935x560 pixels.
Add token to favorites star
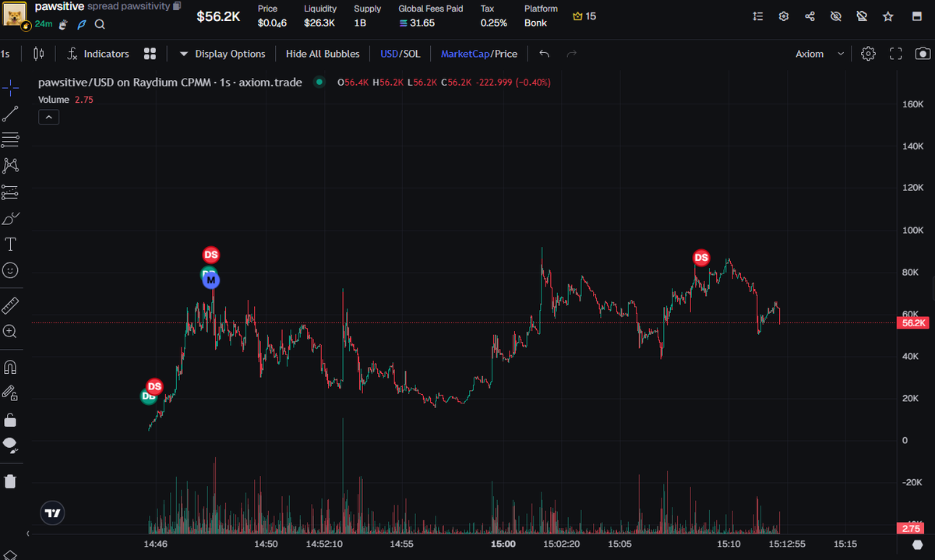tap(887, 16)
